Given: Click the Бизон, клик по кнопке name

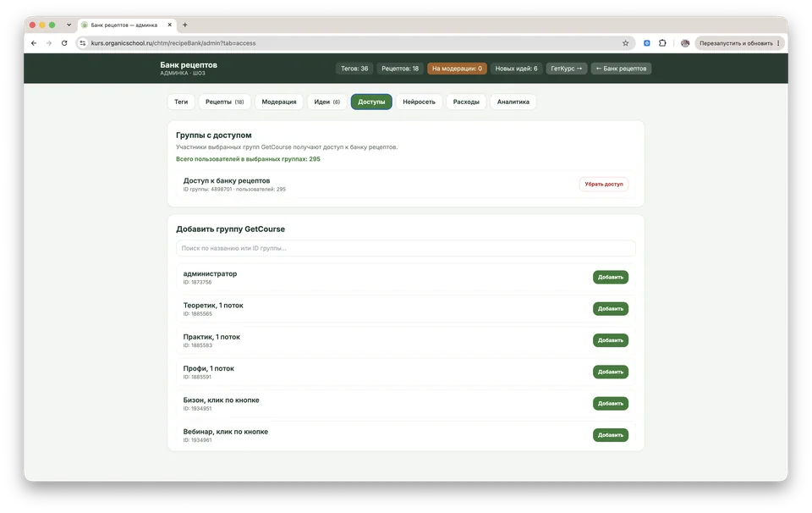Looking at the screenshot, I should 221,400.
